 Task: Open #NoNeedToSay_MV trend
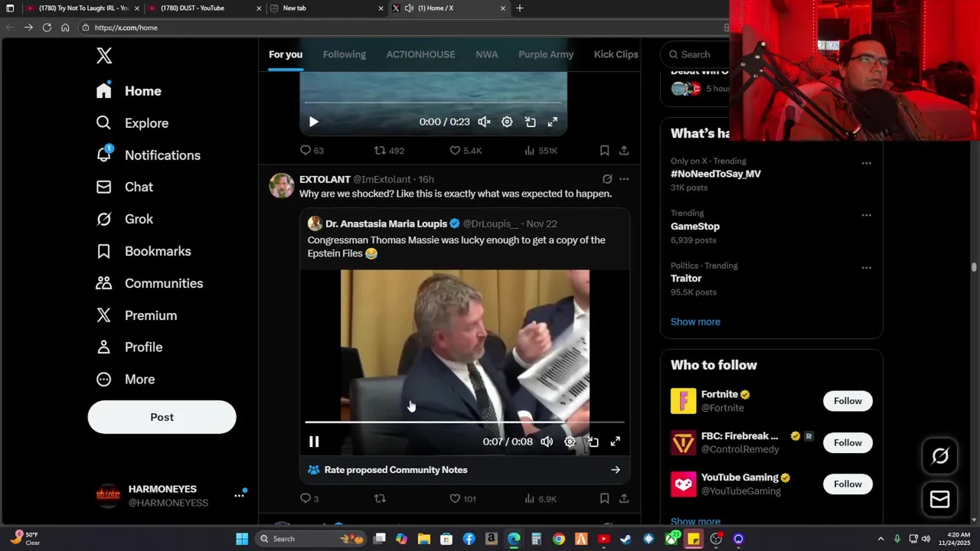716,174
